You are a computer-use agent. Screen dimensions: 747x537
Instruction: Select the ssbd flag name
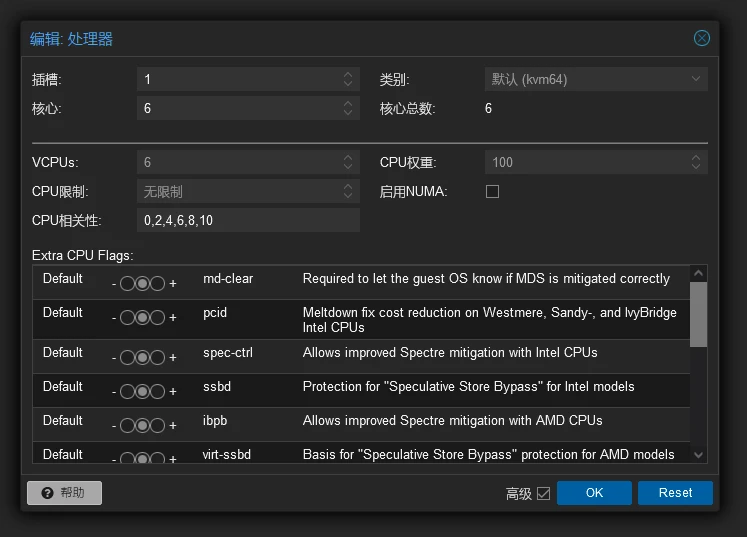coord(217,386)
